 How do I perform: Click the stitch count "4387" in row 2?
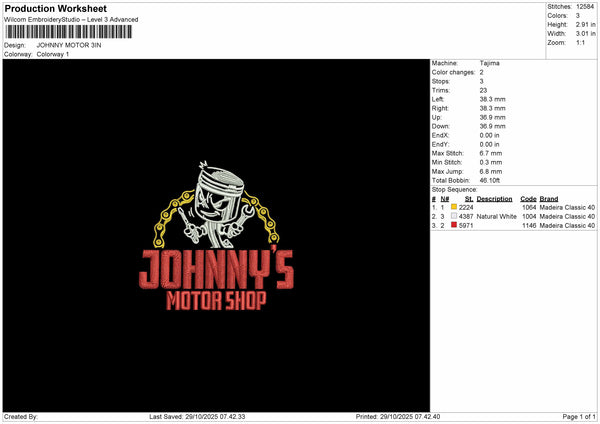tap(466, 217)
